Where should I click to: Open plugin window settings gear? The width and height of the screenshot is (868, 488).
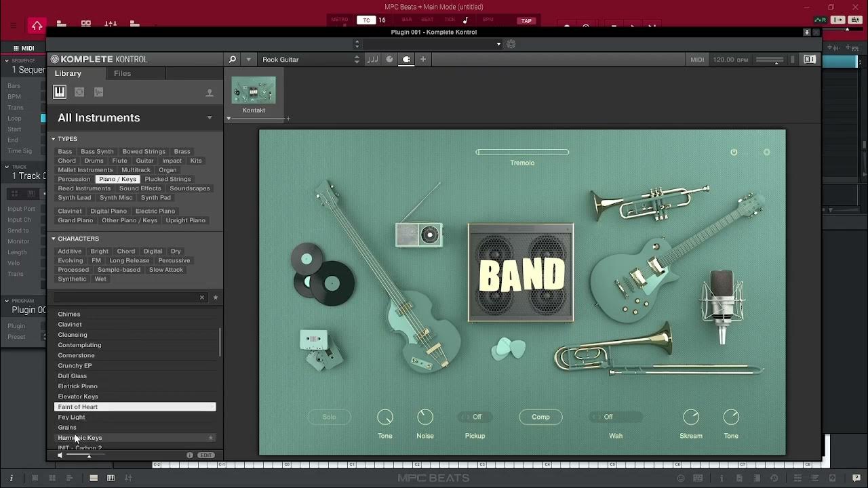click(511, 44)
